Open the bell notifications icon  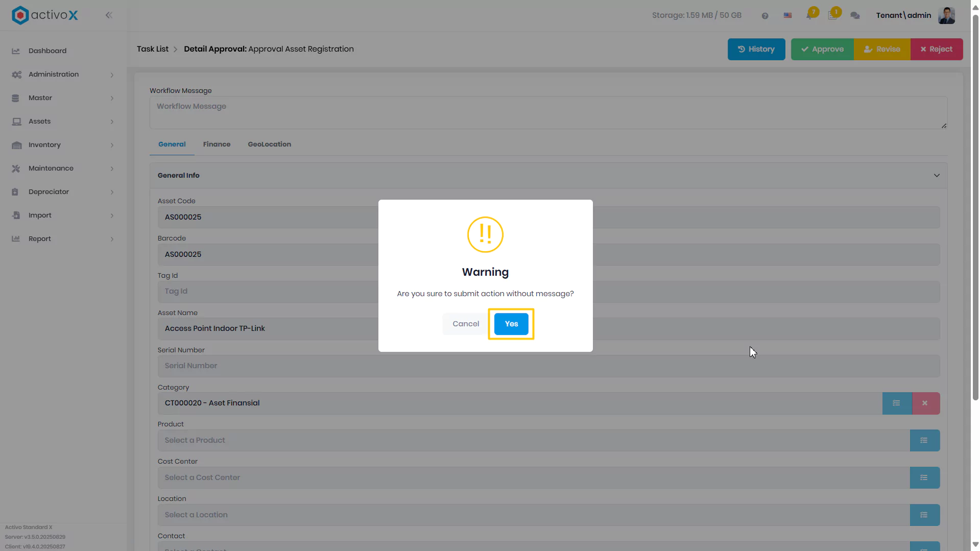click(x=810, y=15)
